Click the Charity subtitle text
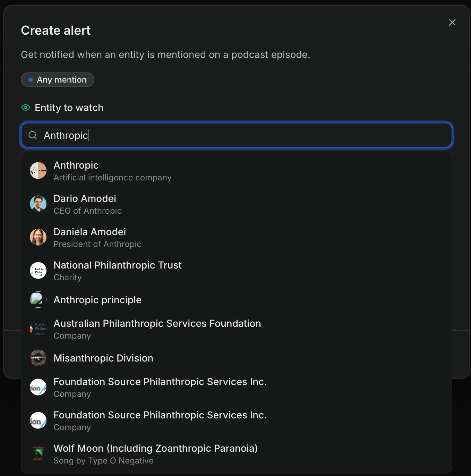 coord(68,278)
